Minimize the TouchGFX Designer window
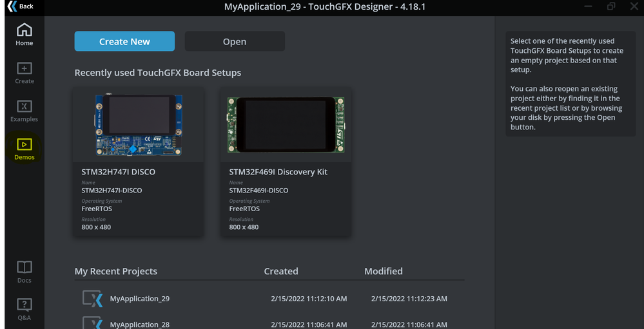 pyautogui.click(x=588, y=6)
